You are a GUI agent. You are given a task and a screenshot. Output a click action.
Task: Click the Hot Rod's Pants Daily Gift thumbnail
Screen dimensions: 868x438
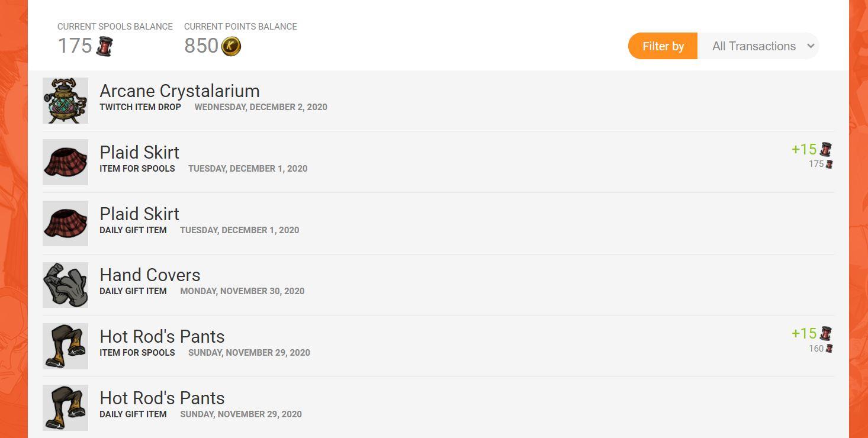65,408
